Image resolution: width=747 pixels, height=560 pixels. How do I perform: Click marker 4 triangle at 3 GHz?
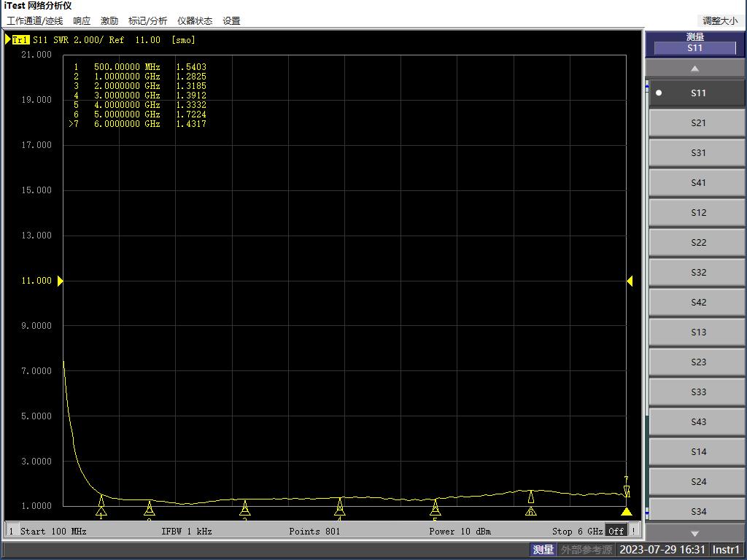[x=340, y=505]
